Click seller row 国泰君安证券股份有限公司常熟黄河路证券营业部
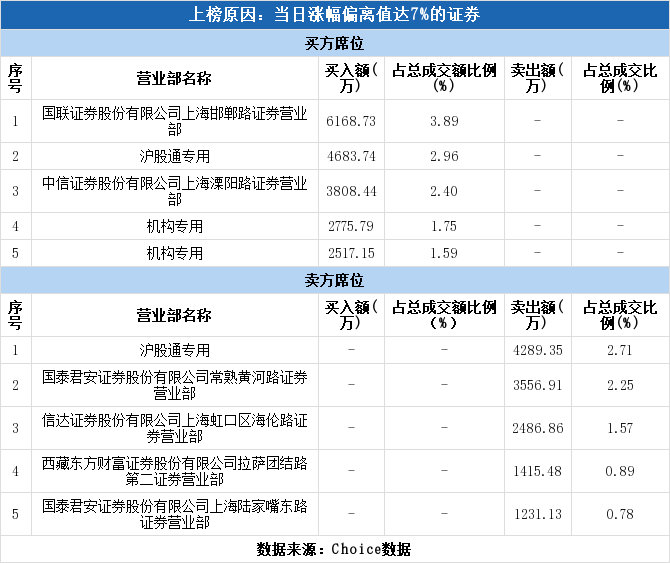 [x=174, y=385]
